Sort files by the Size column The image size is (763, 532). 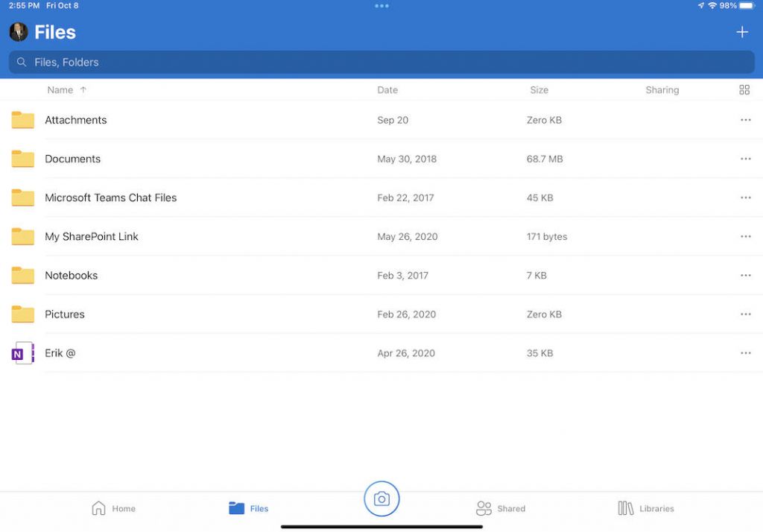click(539, 89)
